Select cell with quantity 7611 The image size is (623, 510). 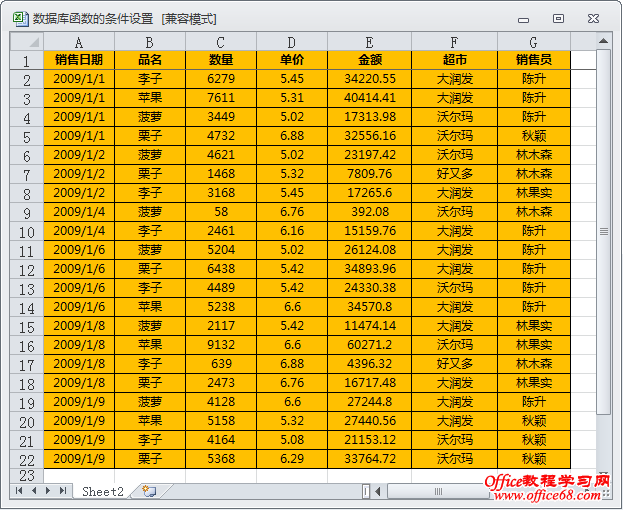tap(221, 98)
